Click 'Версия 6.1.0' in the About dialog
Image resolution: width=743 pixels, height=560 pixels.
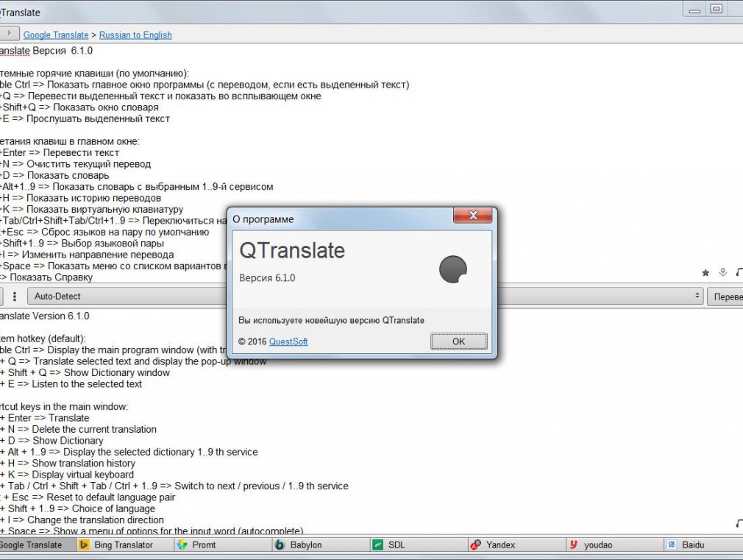coord(267,278)
